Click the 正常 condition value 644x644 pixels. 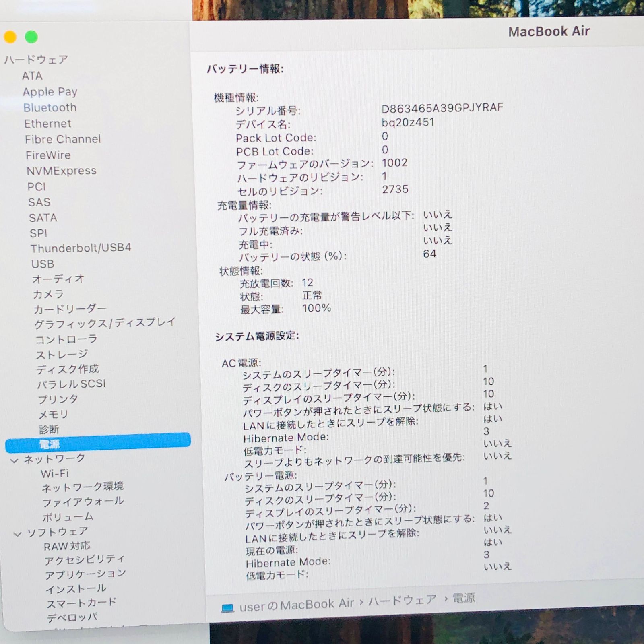(312, 295)
